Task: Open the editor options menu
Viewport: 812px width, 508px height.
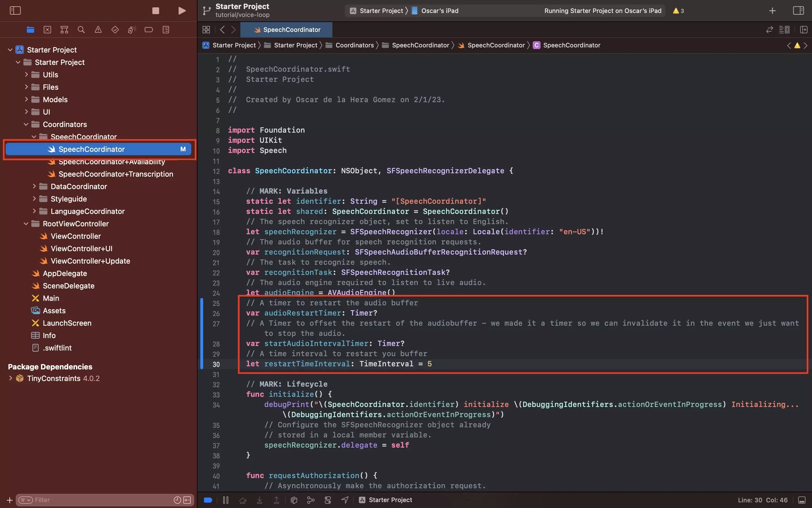Action: coord(784,30)
